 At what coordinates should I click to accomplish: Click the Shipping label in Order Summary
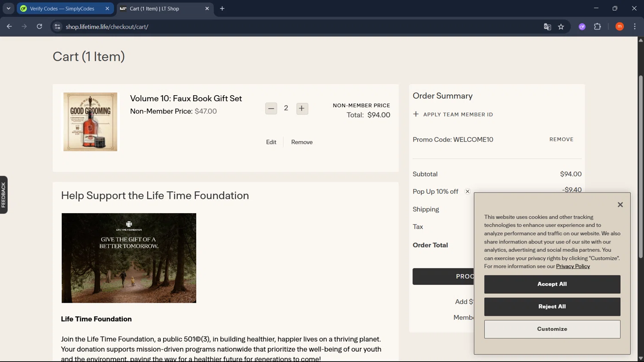[x=425, y=209]
